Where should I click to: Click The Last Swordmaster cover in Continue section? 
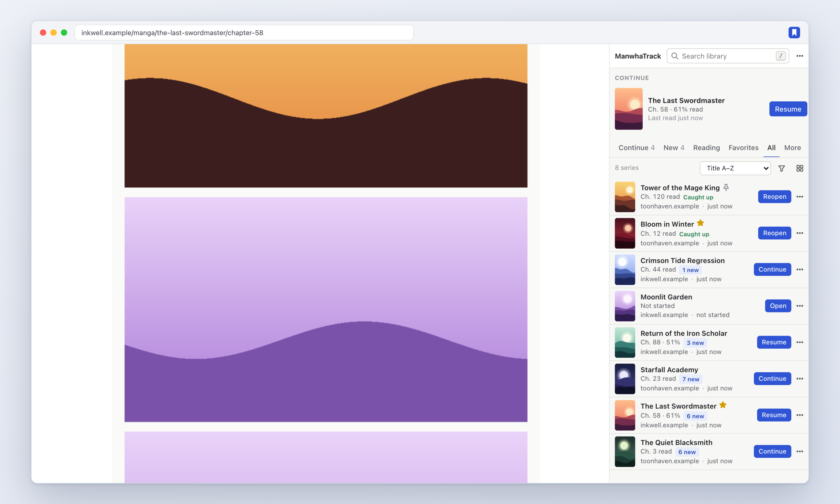[x=628, y=109]
